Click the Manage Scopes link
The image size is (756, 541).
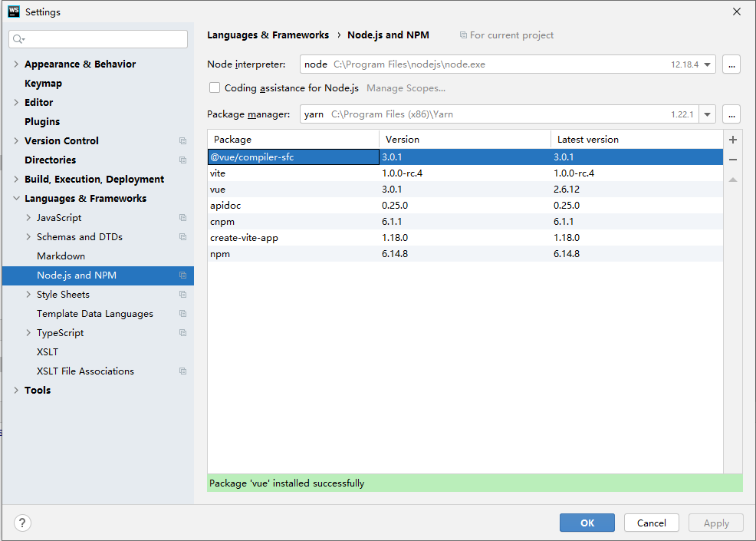tap(406, 88)
